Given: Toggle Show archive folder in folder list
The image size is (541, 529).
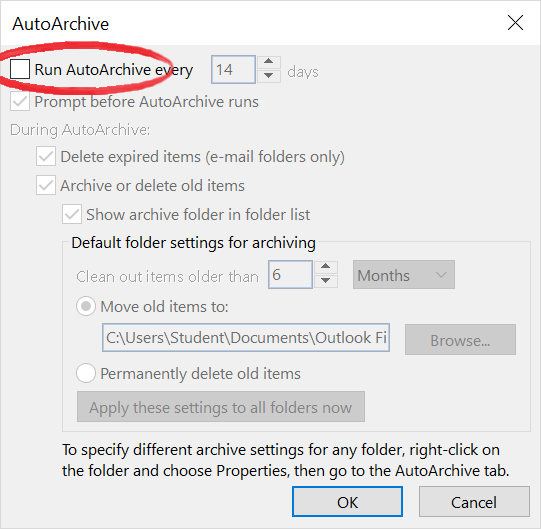Looking at the screenshot, I should pos(72,214).
